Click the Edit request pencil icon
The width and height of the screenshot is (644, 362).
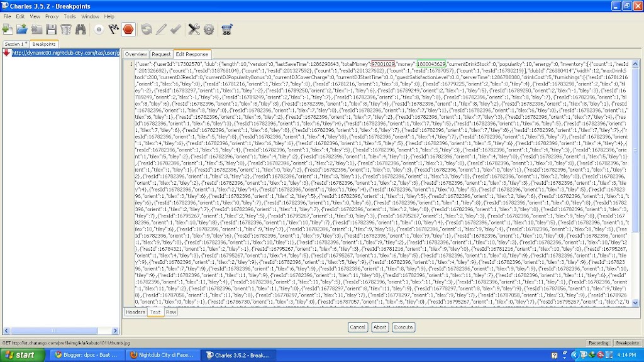pyautogui.click(x=161, y=29)
